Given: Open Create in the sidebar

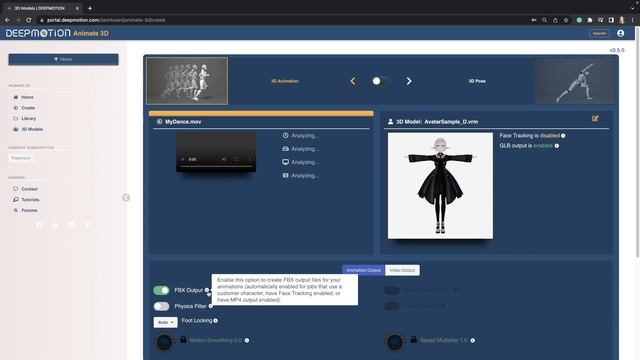Looking at the screenshot, I should tap(28, 108).
